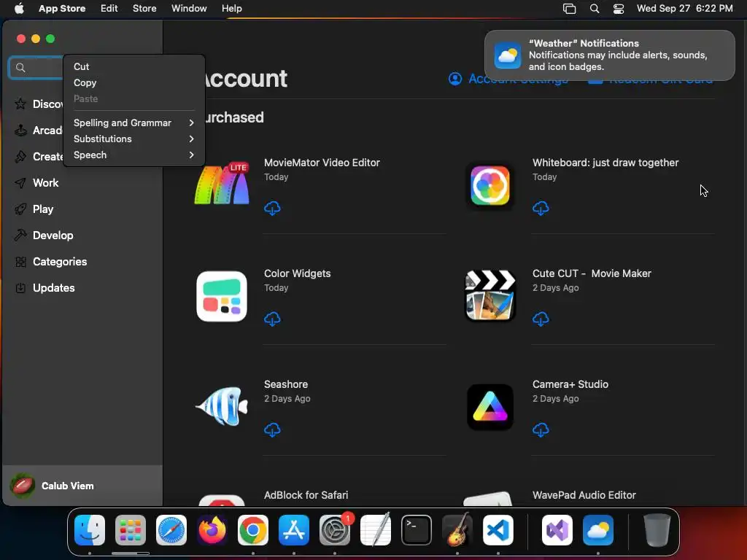Open the Edit menu

click(109, 9)
